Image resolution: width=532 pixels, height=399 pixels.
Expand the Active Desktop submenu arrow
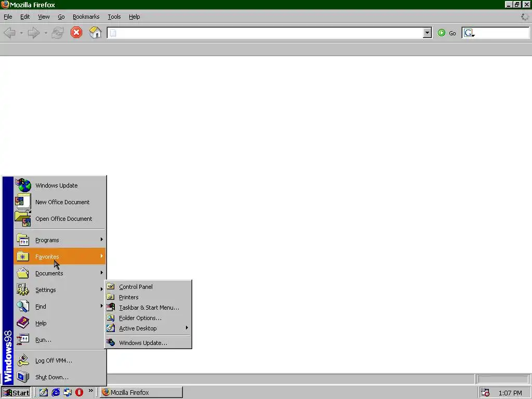(x=187, y=328)
